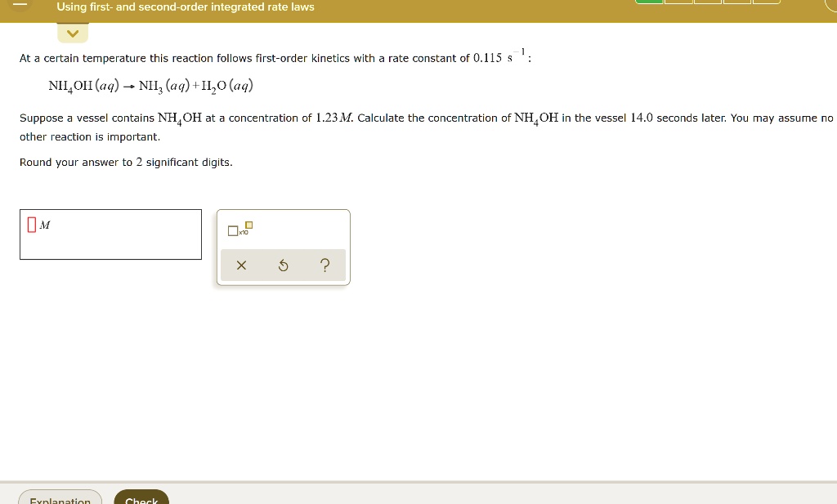Open the answer tools palette panel

tap(284, 247)
